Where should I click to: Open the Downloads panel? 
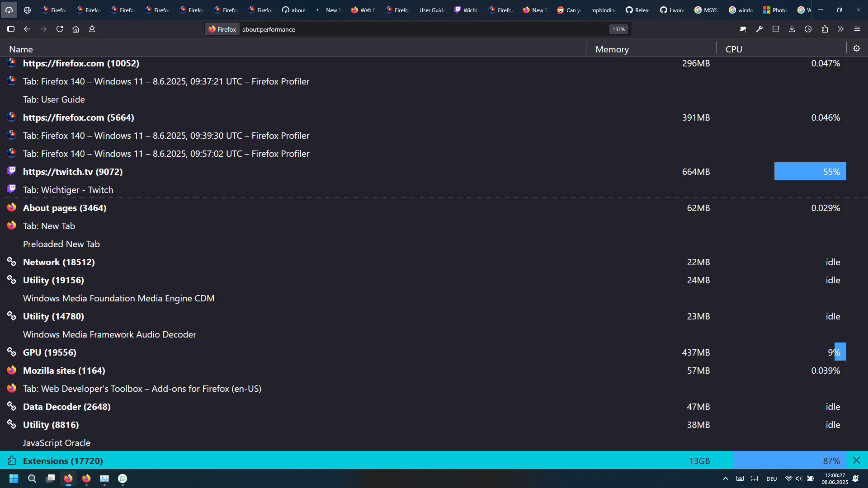792,29
